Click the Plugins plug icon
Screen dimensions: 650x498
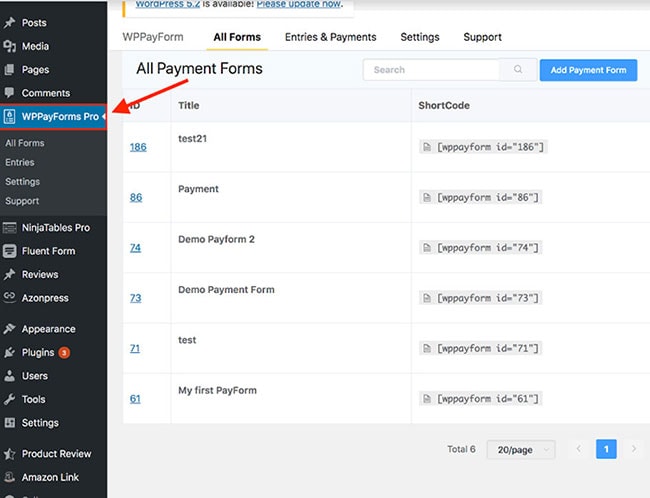(9, 352)
